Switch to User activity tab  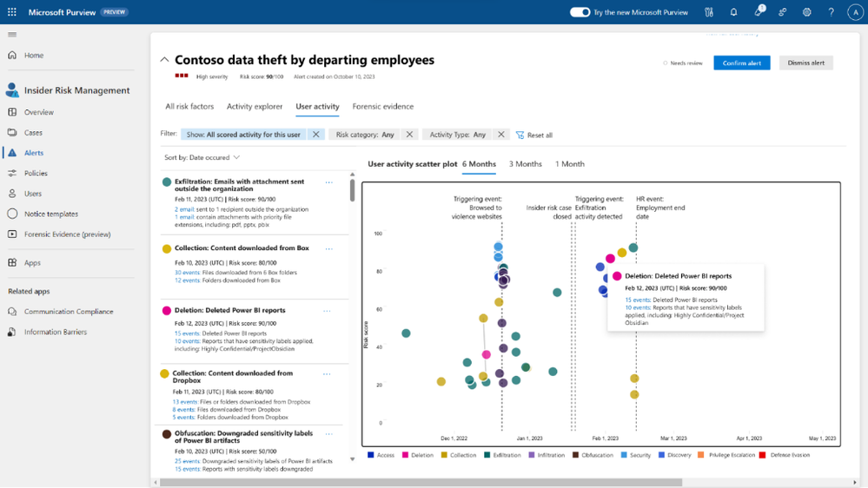(x=317, y=106)
